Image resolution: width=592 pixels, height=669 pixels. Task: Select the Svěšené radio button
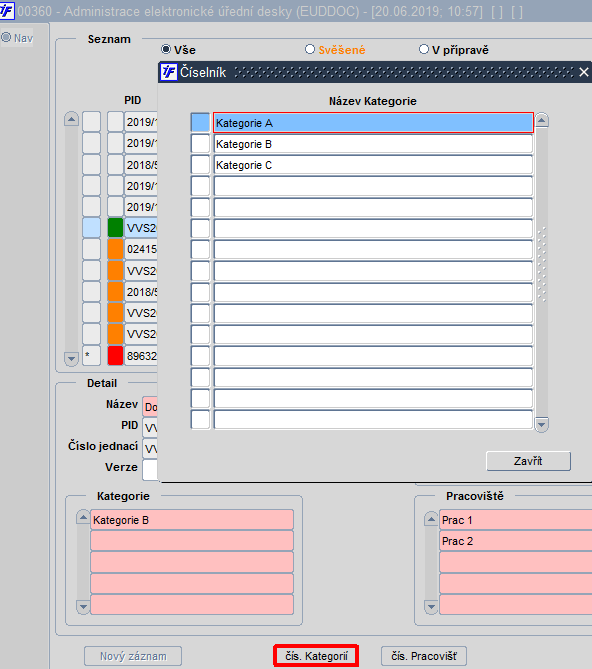(310, 49)
